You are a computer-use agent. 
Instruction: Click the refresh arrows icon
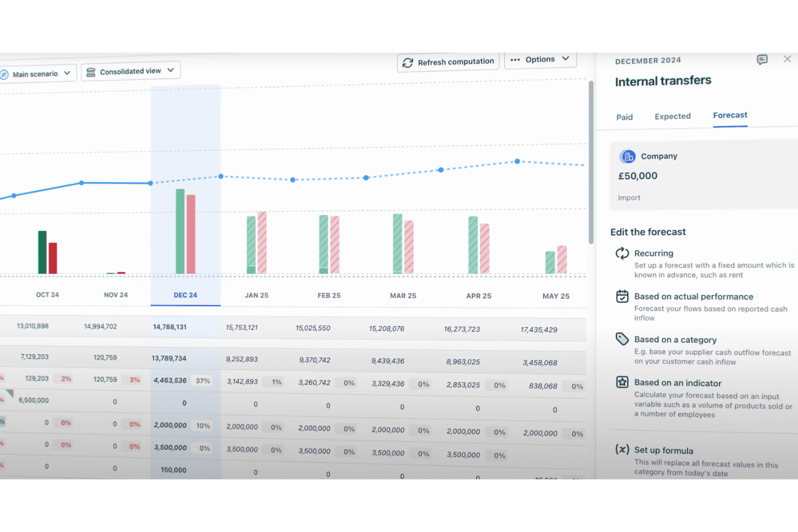coord(408,63)
